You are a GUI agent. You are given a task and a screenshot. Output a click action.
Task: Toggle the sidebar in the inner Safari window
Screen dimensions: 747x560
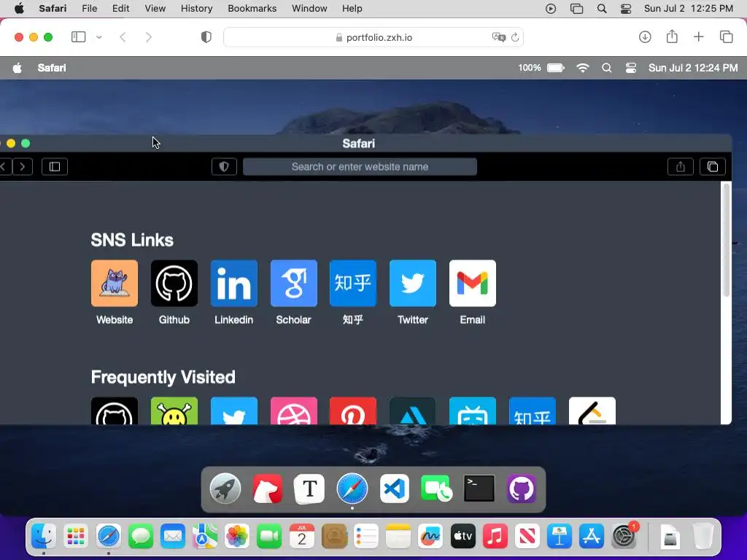click(55, 167)
